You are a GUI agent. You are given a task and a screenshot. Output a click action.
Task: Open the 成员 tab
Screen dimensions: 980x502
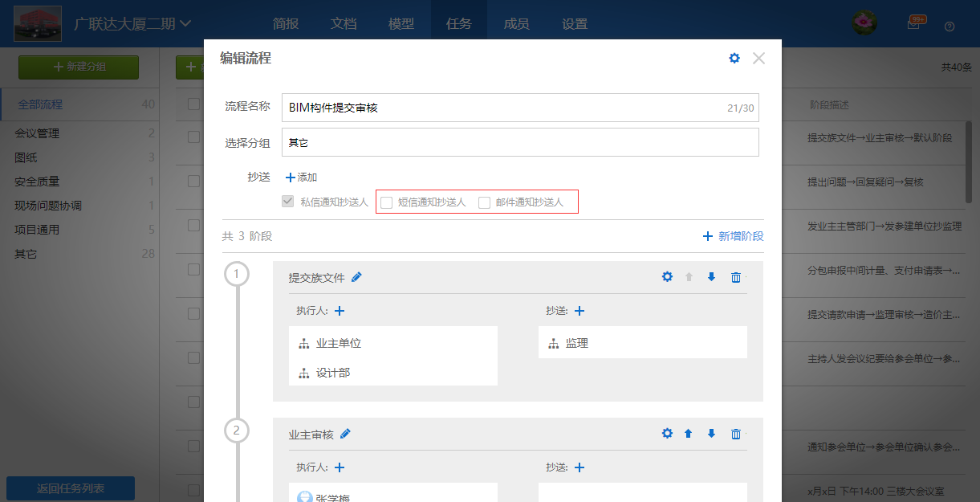click(x=516, y=24)
